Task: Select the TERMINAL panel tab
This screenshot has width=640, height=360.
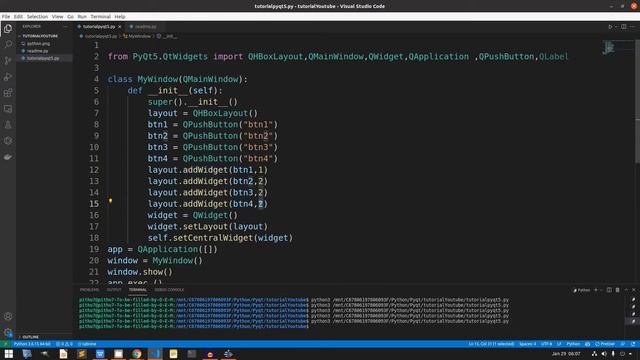Action: pos(138,290)
